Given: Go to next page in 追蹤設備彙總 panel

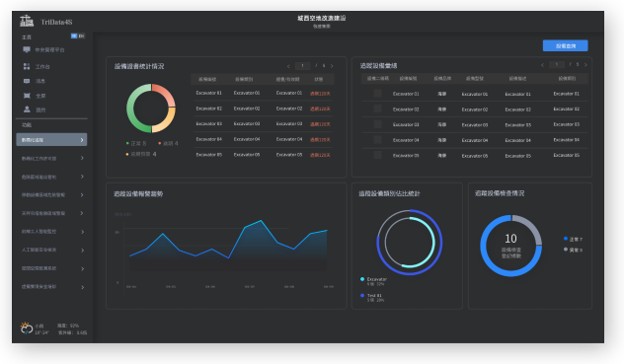Looking at the screenshot, I should [585, 65].
